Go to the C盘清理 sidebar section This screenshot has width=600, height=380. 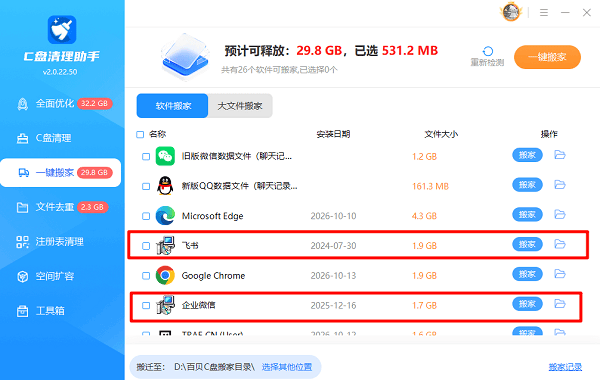pyautogui.click(x=61, y=138)
